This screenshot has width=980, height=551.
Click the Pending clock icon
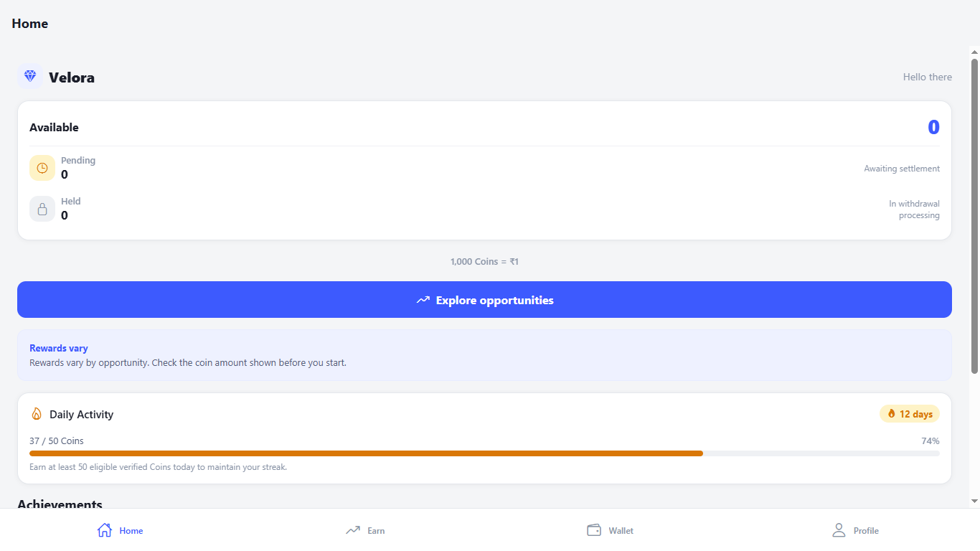(42, 168)
